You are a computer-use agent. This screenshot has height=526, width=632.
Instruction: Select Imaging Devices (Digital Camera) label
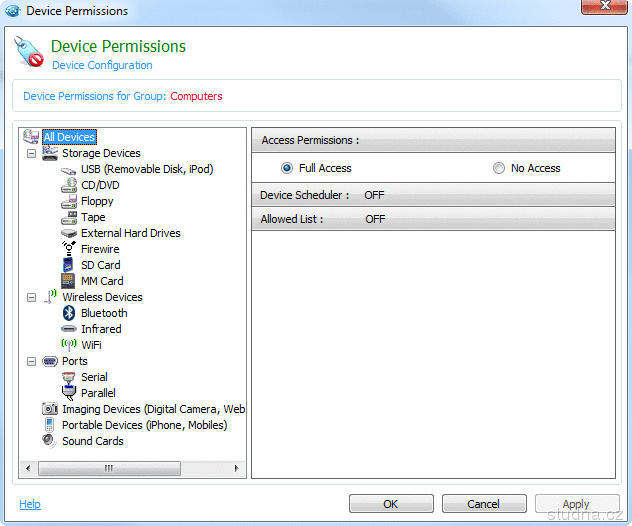click(x=153, y=409)
